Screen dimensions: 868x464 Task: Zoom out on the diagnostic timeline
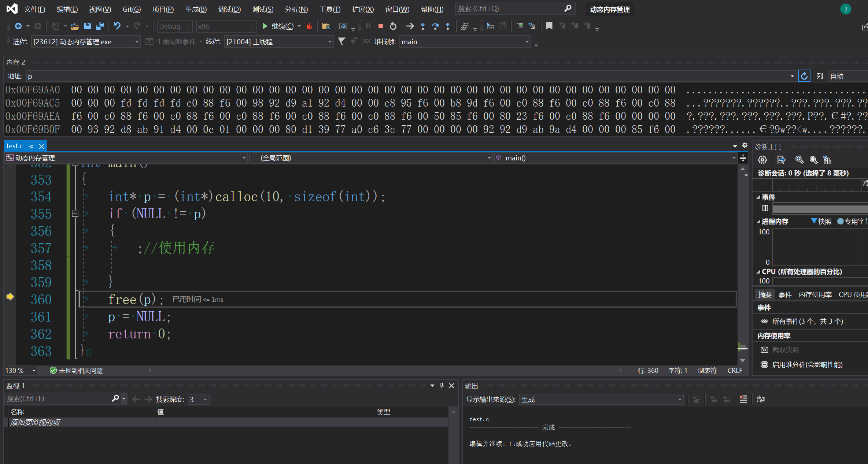[x=813, y=160]
